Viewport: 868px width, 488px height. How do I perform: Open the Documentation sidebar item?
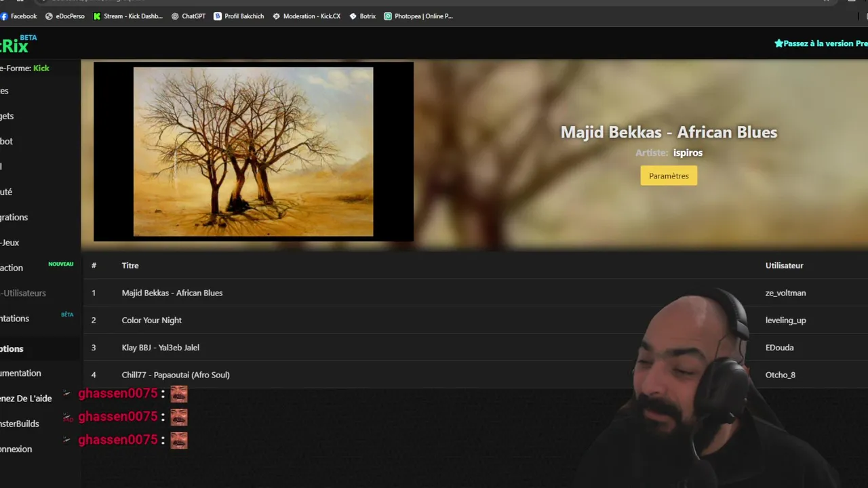pyautogui.click(x=20, y=373)
